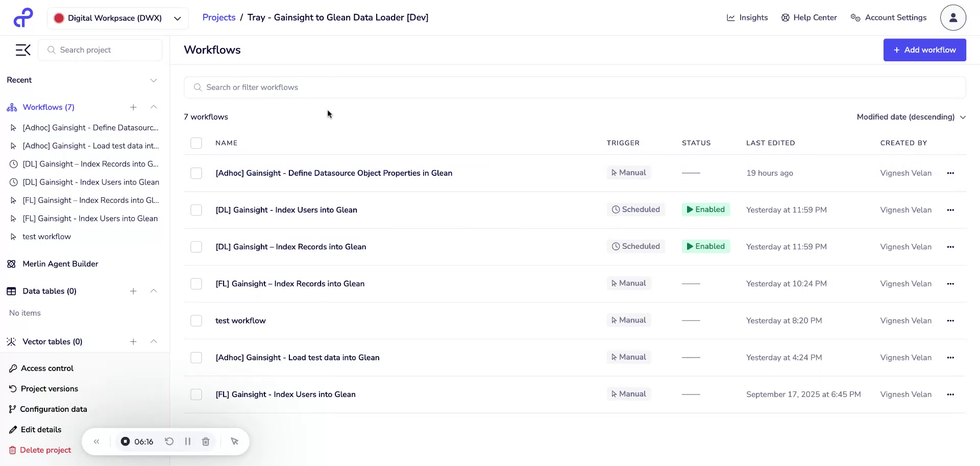Click Edit details in the sidebar
The width and height of the screenshot is (980, 466).
pos(41,429)
